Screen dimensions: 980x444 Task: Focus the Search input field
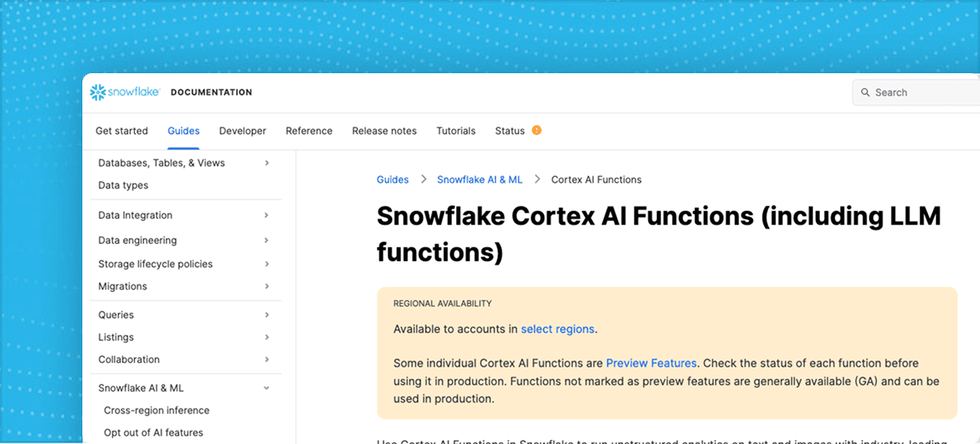tap(916, 92)
